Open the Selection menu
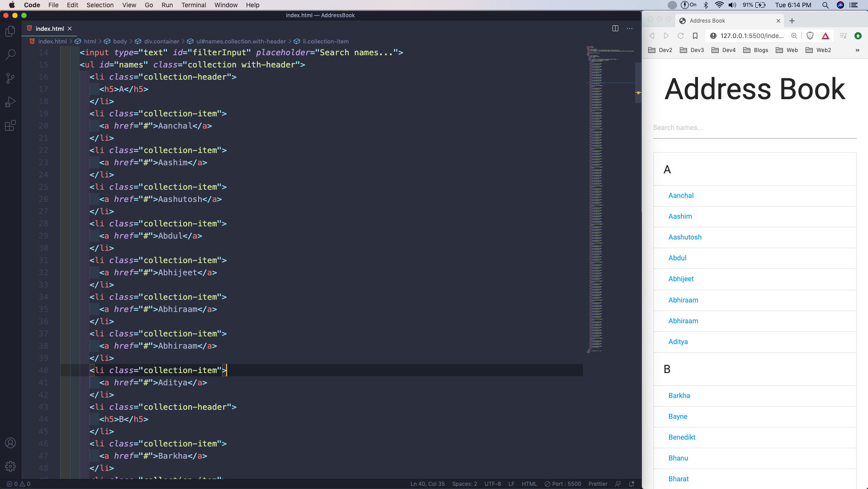This screenshot has width=868, height=489. click(x=100, y=5)
